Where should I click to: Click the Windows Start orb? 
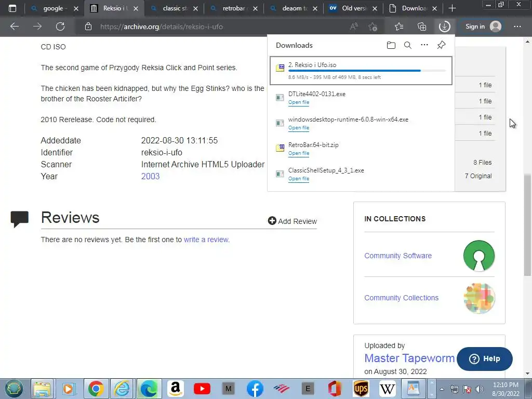[x=14, y=389]
